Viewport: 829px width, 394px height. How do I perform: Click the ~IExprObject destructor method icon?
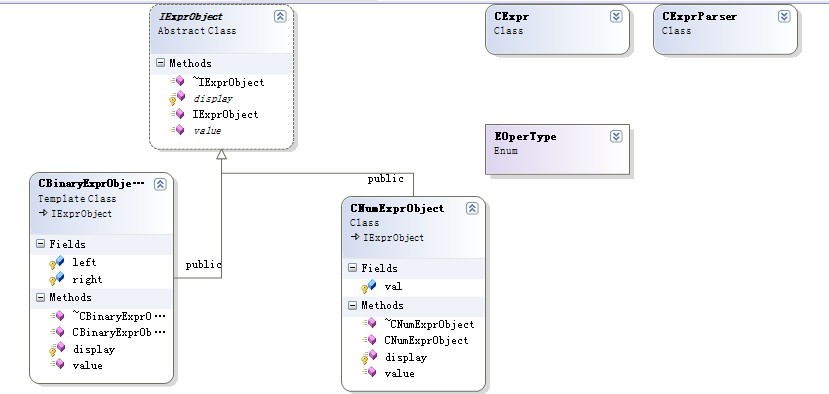(x=178, y=81)
